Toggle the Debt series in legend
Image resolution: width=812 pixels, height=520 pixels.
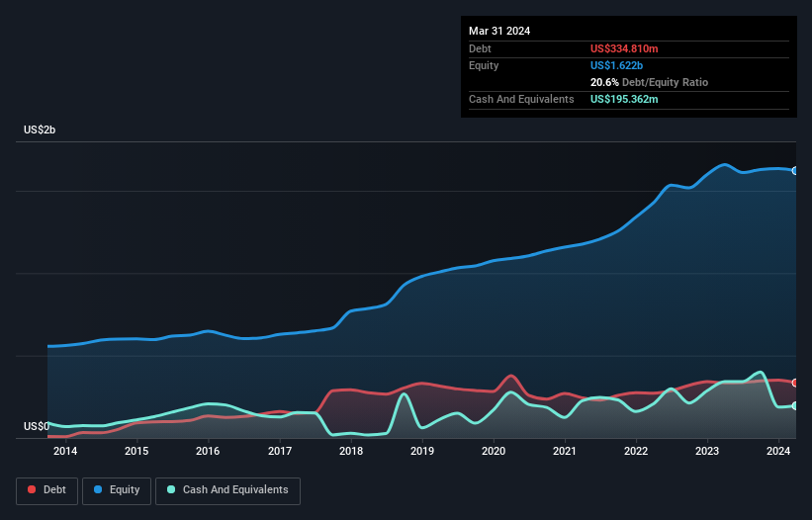[45, 489]
